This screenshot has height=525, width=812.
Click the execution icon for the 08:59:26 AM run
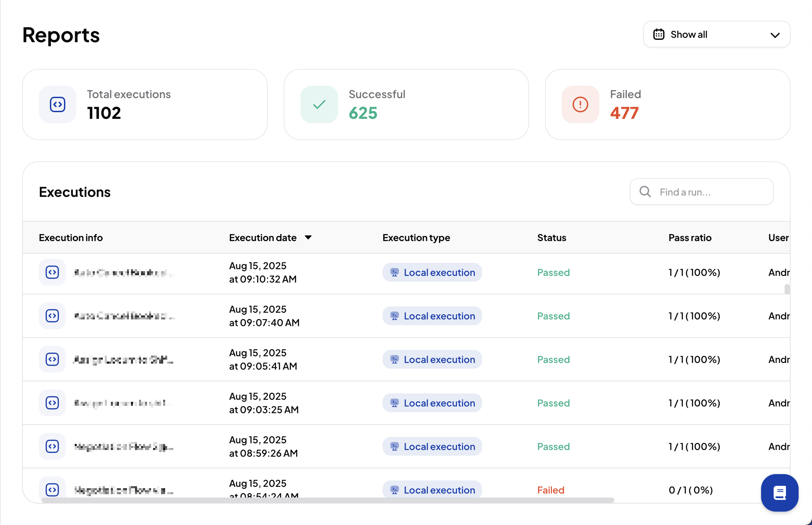click(52, 446)
